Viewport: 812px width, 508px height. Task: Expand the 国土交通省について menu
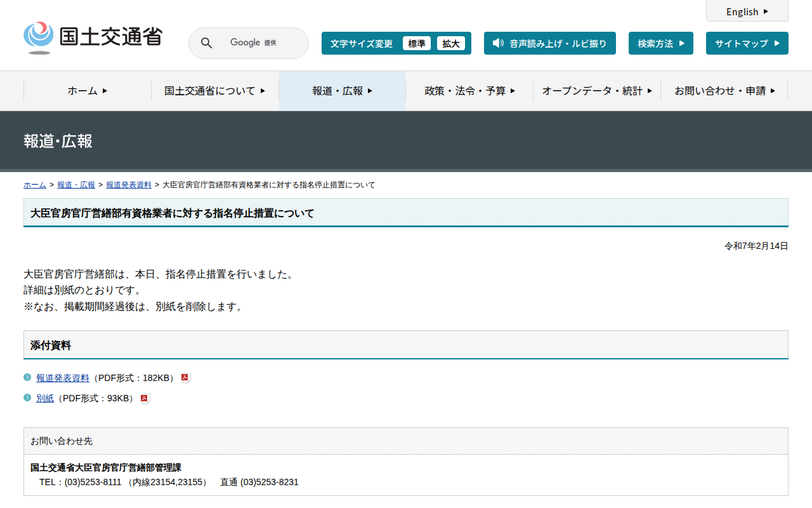(x=214, y=91)
